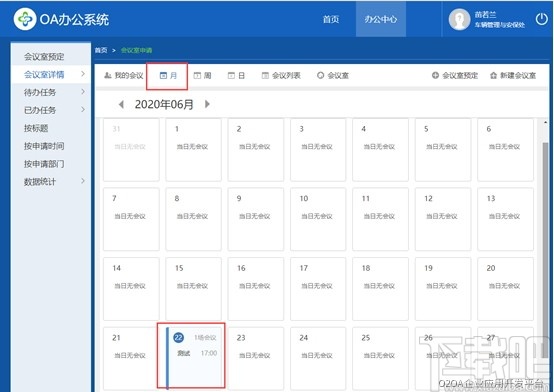Open the 会议列表 view
Screen dimensions: 554x392
281,75
